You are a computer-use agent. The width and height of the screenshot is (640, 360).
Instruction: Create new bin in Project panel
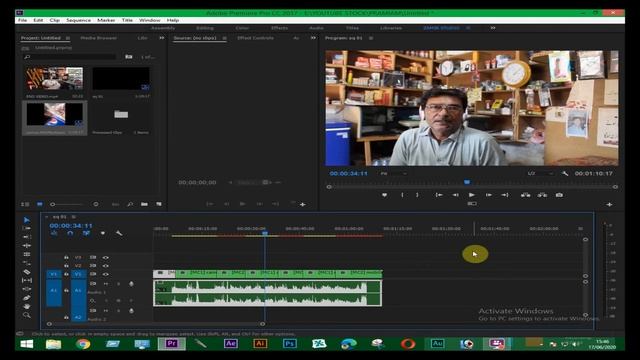(x=144, y=204)
